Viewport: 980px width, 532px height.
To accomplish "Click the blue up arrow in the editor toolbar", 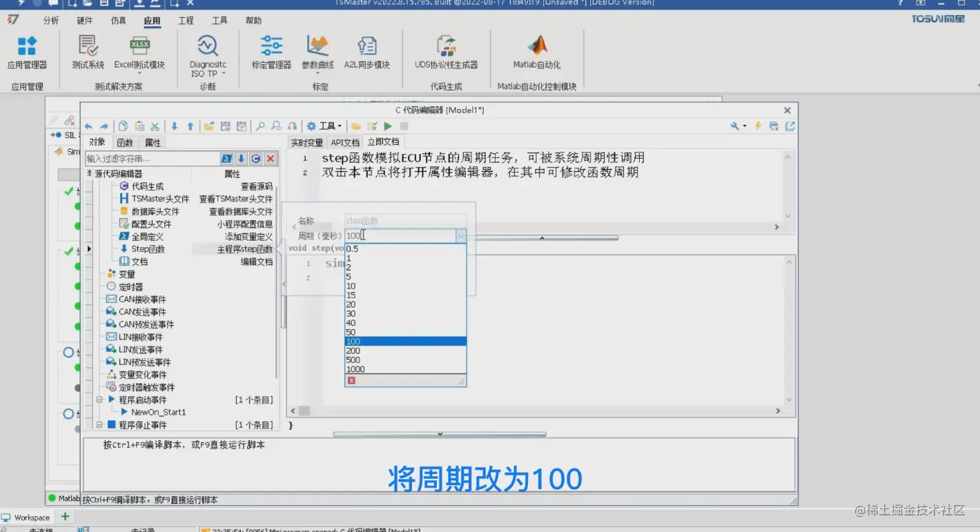I will tap(190, 126).
